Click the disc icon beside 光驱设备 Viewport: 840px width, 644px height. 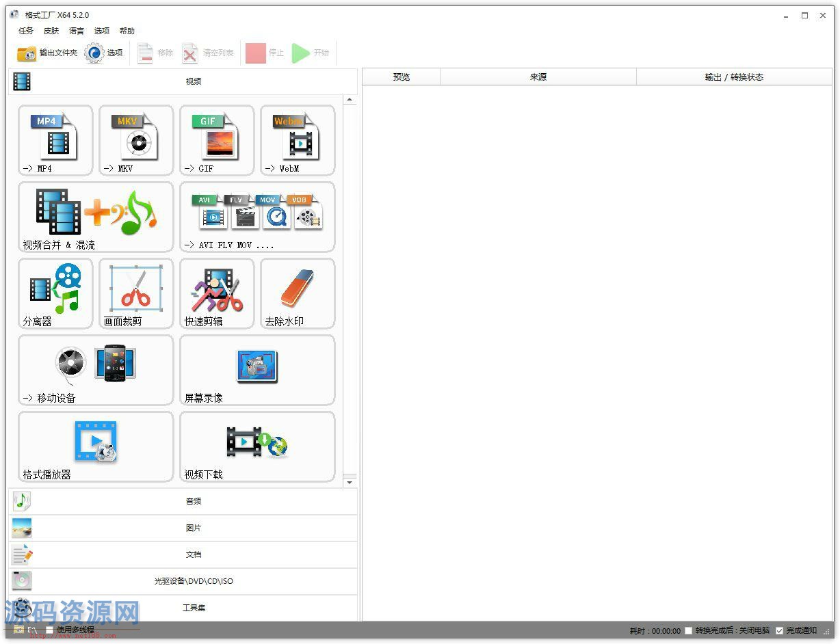pos(22,581)
